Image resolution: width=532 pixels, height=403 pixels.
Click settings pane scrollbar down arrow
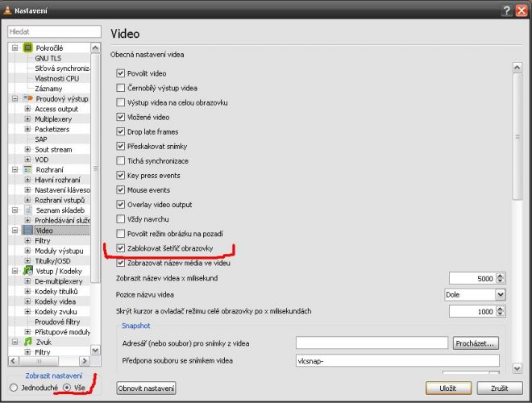pyautogui.click(x=517, y=368)
